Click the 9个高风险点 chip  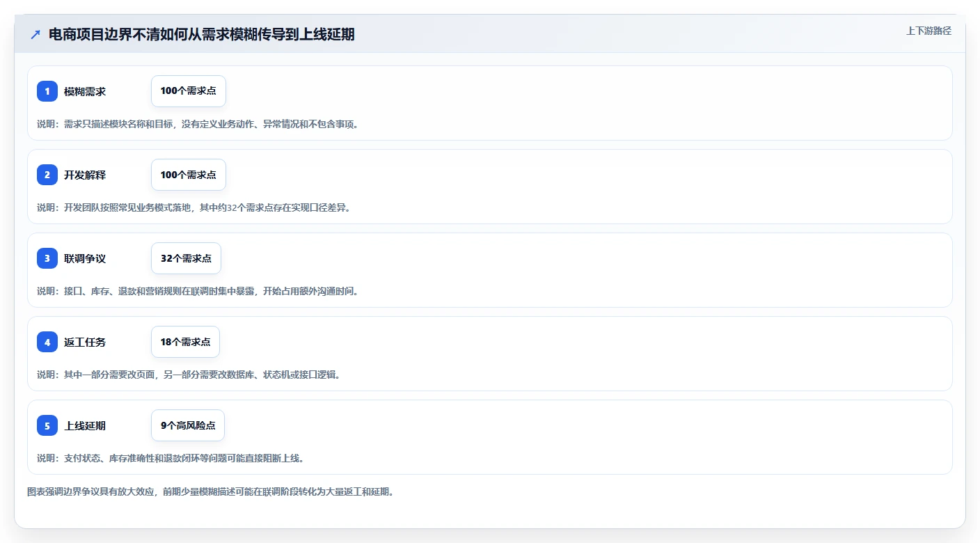(188, 425)
